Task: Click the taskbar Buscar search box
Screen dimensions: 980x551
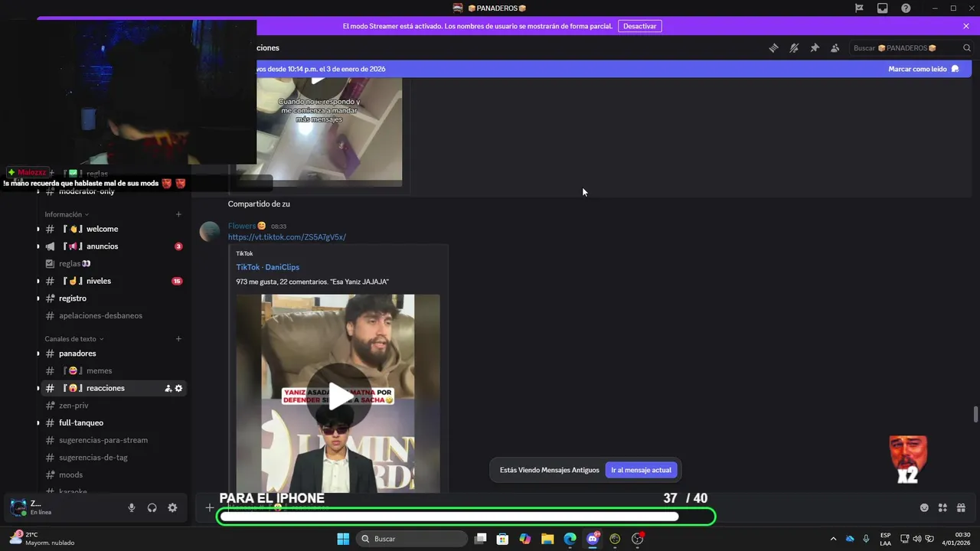Action: pos(412,539)
